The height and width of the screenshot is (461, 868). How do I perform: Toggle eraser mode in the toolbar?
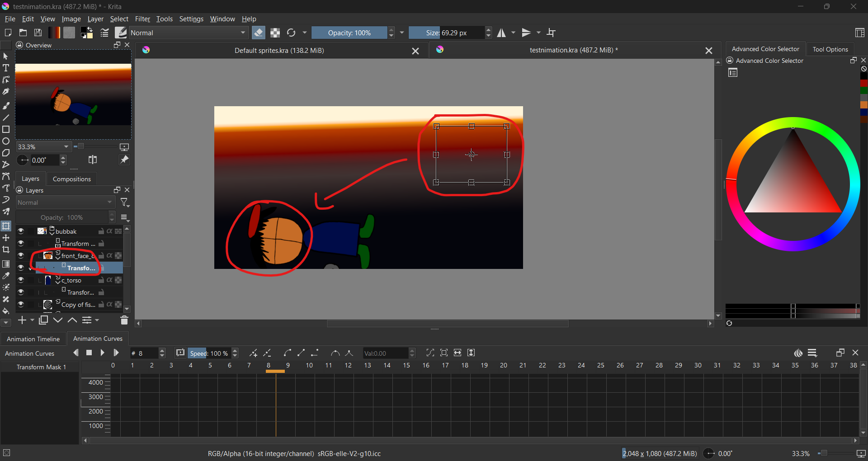(259, 33)
